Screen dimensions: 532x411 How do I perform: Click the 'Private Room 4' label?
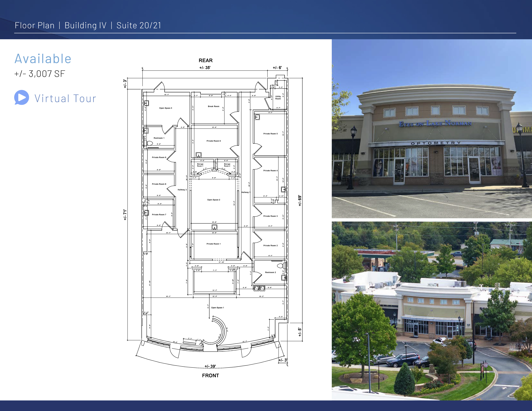(270, 171)
